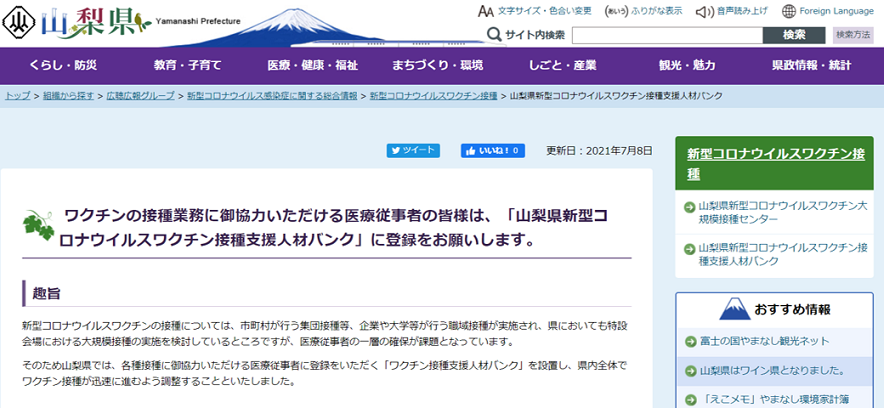Click arrow icon beside 接種支援人材バンク sidebar link
Viewport: 884px width, 408px height.
tap(689, 249)
